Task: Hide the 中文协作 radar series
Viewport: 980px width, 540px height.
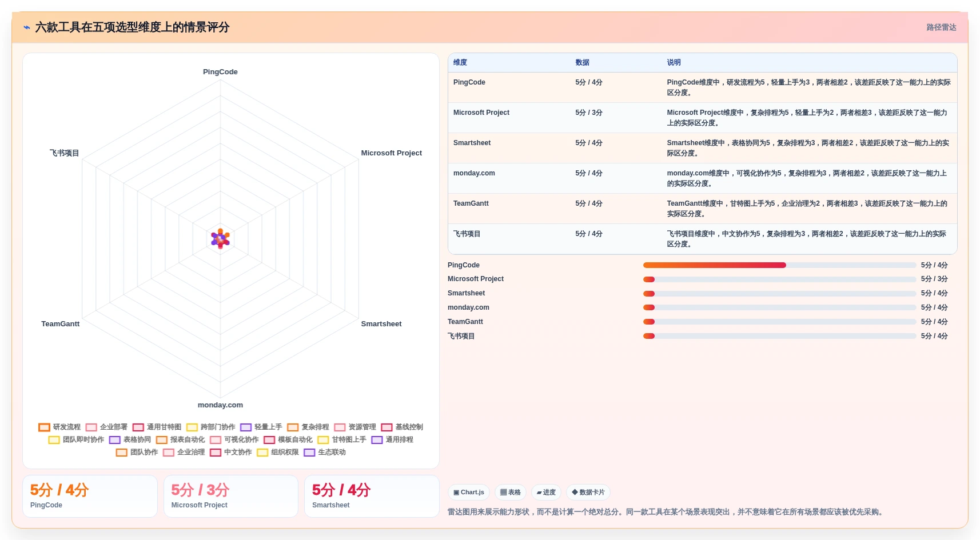Action: (230, 452)
